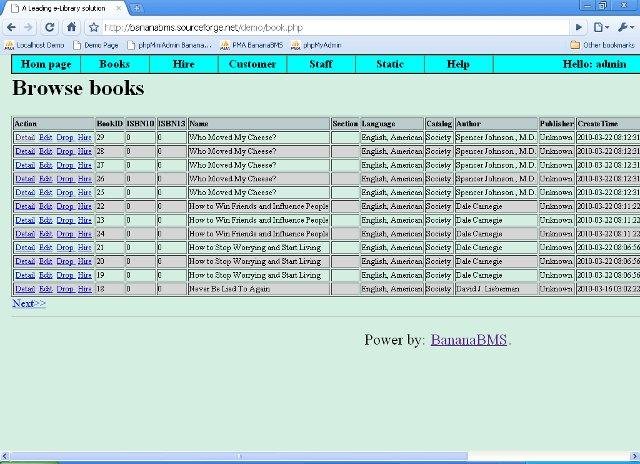640x464 pixels.
Task: Open the Localhost Demo bookmark
Action: (x=35, y=45)
